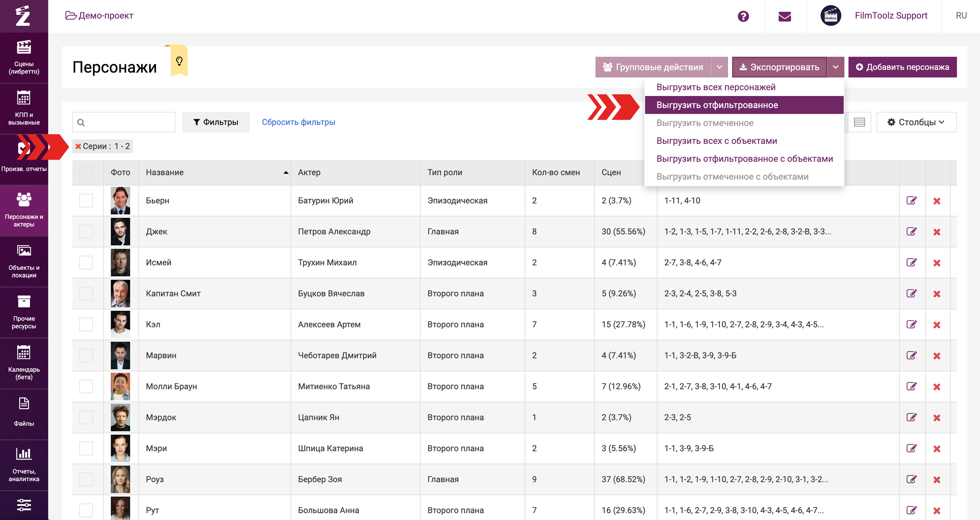The height and width of the screenshot is (520, 980).
Task: Toggle the select-all header checkbox
Action: 86,172
